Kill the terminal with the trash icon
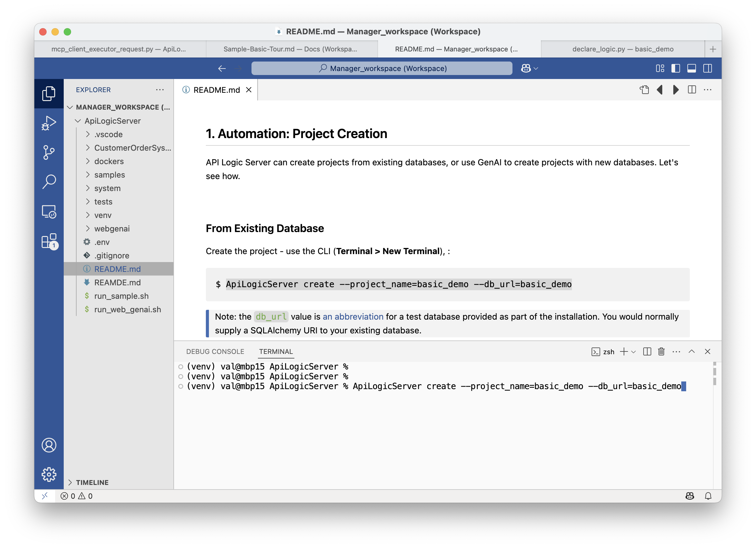Screen dimensions: 756x548 [661, 351]
